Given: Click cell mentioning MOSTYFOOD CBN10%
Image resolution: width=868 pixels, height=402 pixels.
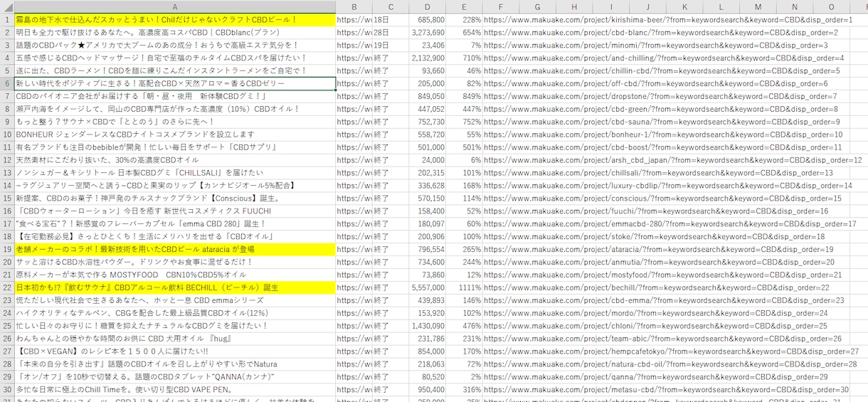Looking at the screenshot, I should tap(175, 275).
